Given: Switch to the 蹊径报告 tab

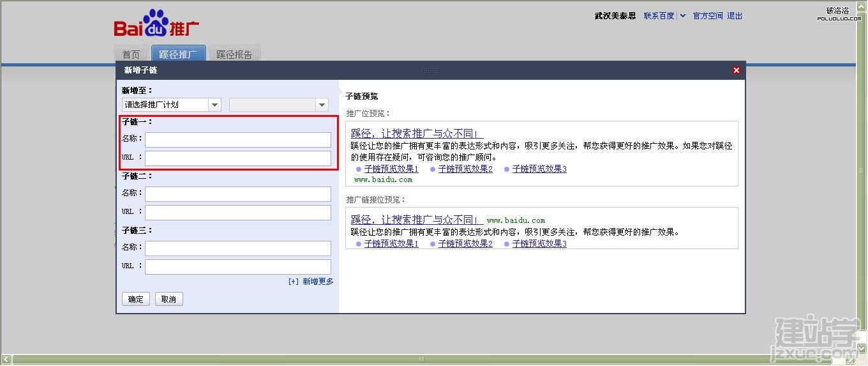Looking at the screenshot, I should point(234,54).
